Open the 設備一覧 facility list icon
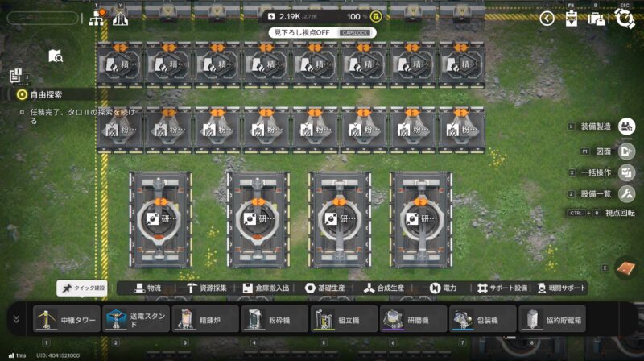 click(x=627, y=194)
